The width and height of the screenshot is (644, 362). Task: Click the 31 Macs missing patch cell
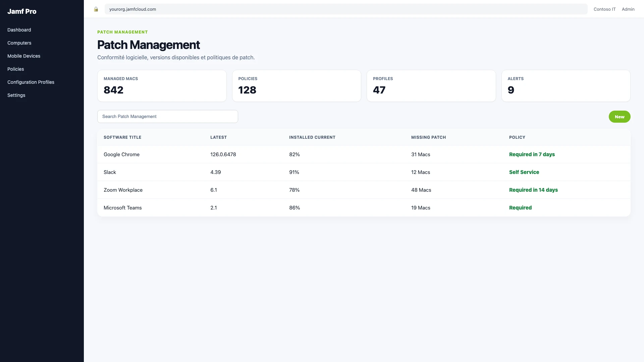coord(421,155)
